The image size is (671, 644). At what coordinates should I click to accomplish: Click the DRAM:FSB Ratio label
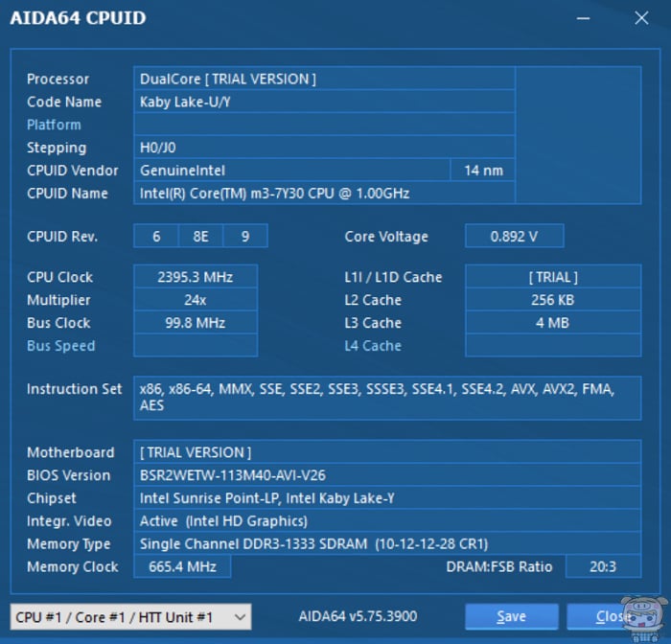[499, 566]
